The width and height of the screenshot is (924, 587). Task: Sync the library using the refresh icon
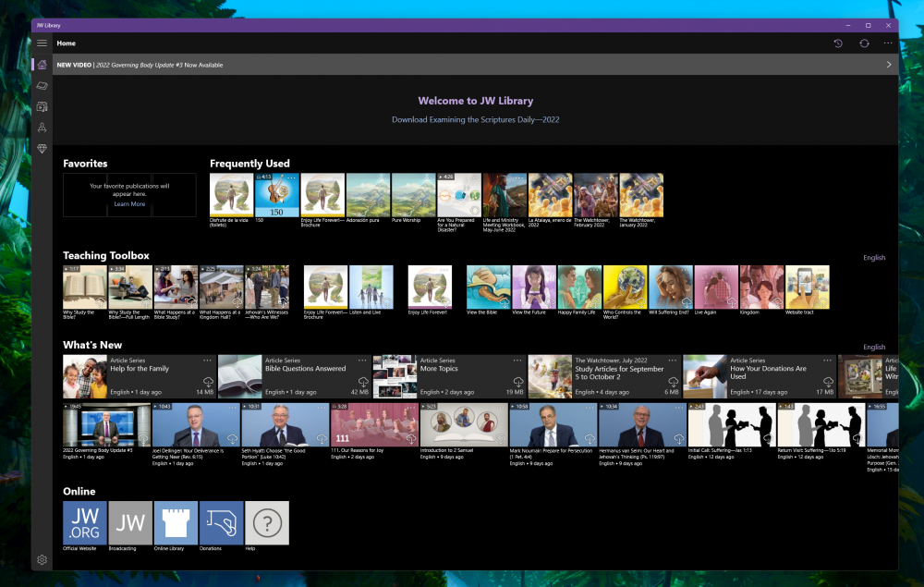864,43
